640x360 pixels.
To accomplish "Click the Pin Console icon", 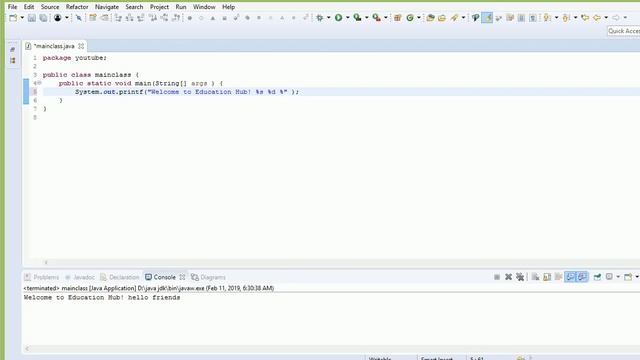I will [597, 277].
